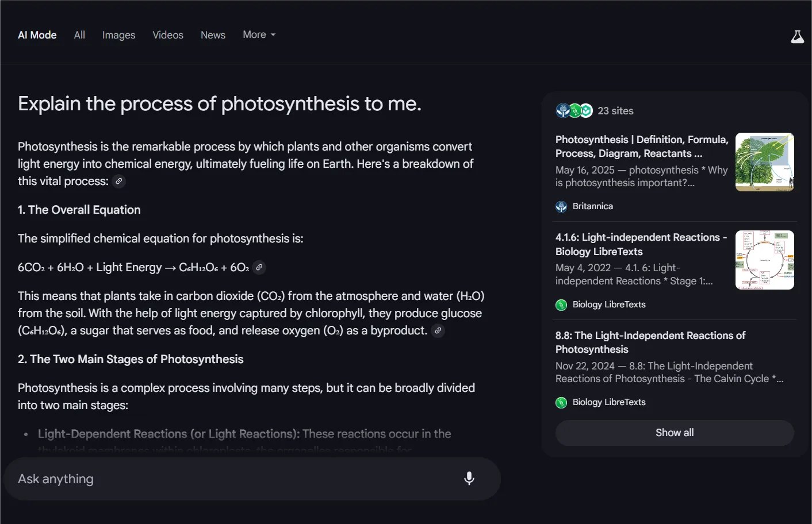
Task: Open the Videos tab
Action: pos(168,35)
